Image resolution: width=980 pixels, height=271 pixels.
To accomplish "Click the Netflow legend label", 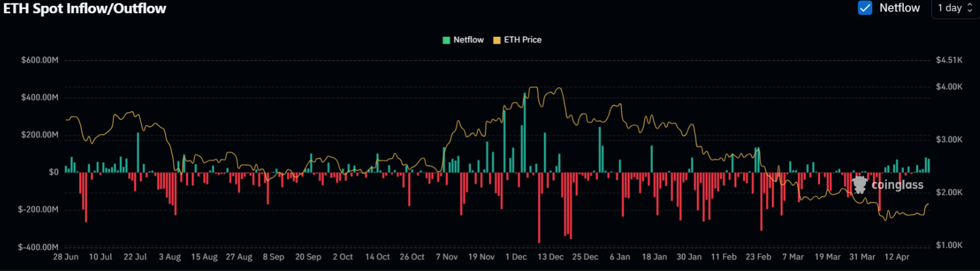I will (469, 40).
